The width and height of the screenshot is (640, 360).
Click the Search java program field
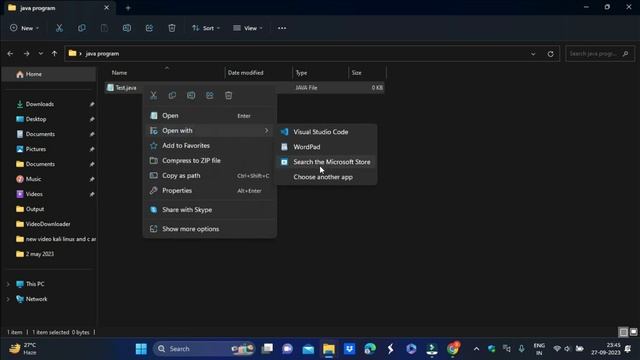click(x=600, y=53)
